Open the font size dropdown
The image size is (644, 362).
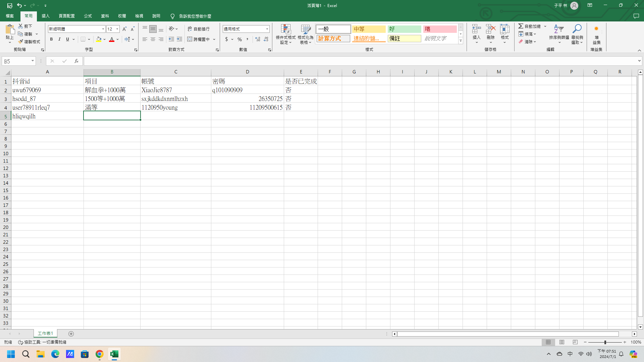point(117,29)
